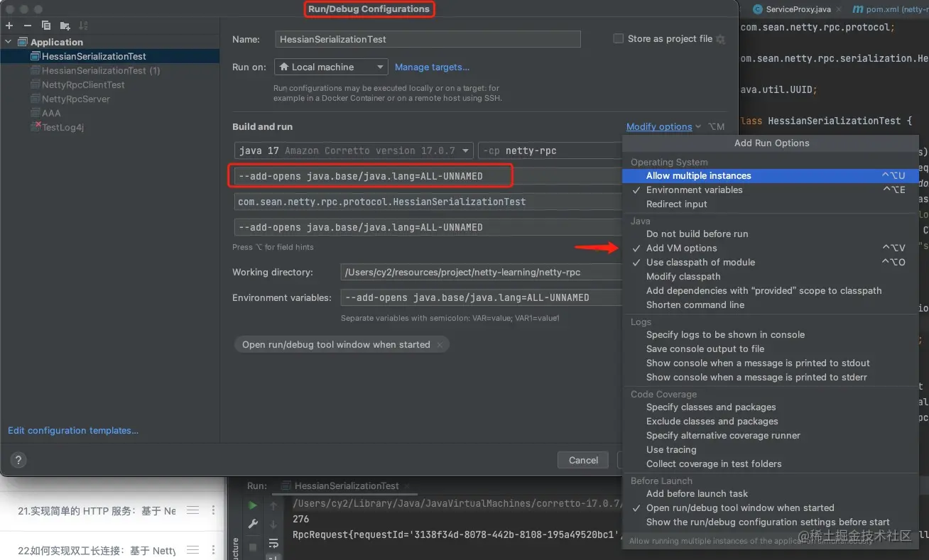Select Specify classes and packages
This screenshot has width=929, height=560.
pos(770,407)
